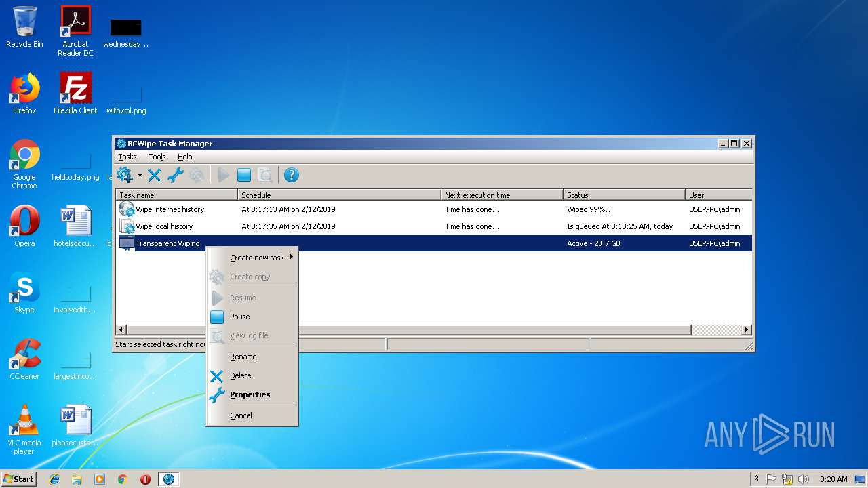Select the Transparent Wiping task row

[434, 243]
